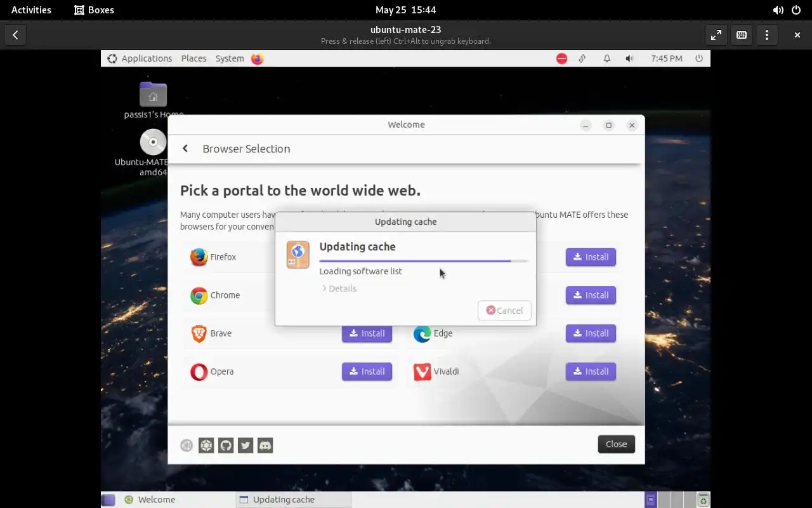812x508 pixels.
Task: Click the Firefox browser icon in the list
Action: pyautogui.click(x=199, y=257)
